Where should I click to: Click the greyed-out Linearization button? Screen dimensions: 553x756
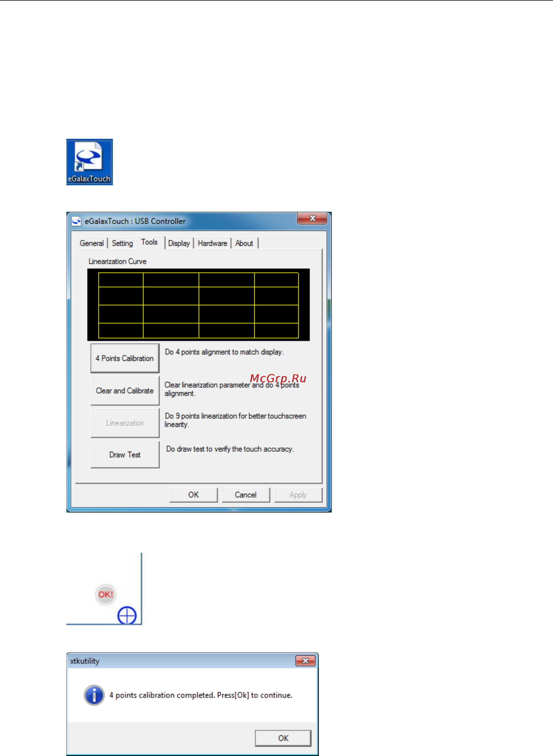(125, 423)
